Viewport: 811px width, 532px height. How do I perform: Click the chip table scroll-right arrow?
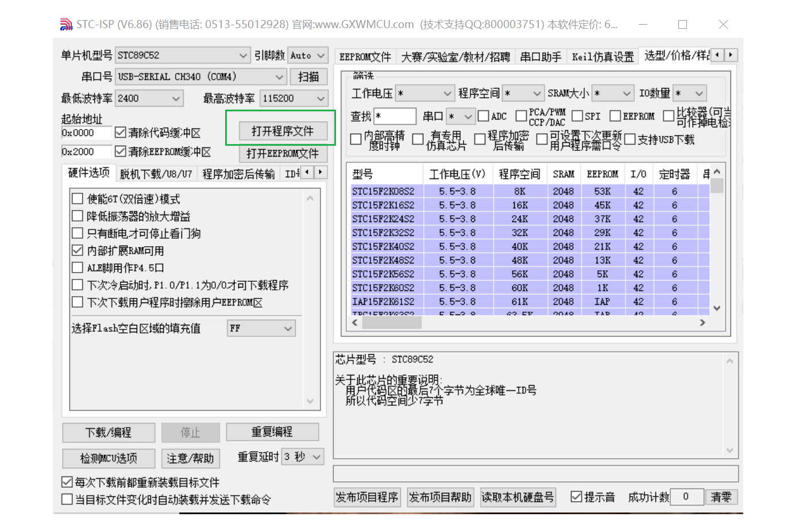[x=702, y=323]
